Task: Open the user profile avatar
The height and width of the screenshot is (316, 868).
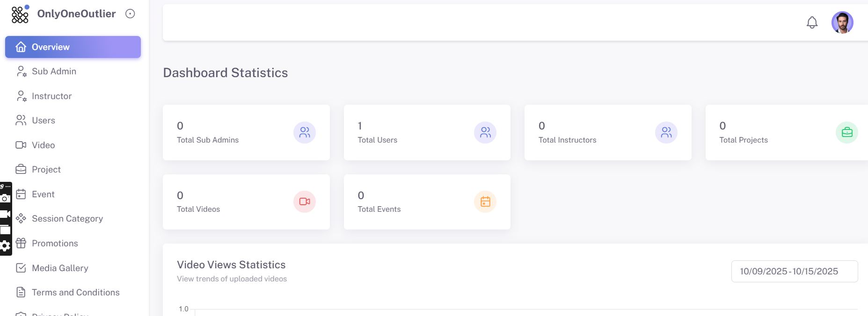Action: coord(842,22)
